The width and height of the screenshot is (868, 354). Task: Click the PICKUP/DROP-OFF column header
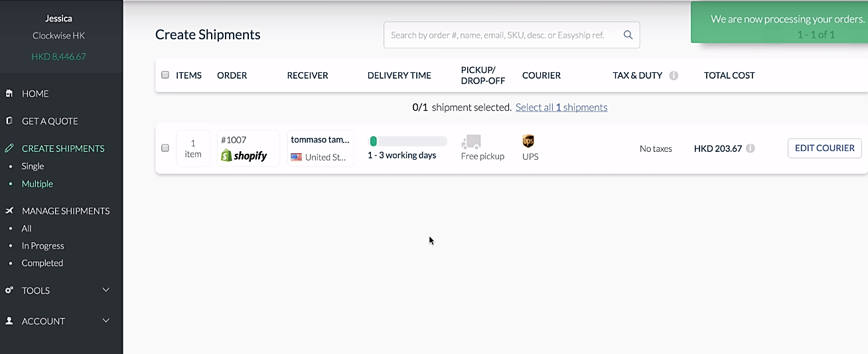tap(483, 76)
